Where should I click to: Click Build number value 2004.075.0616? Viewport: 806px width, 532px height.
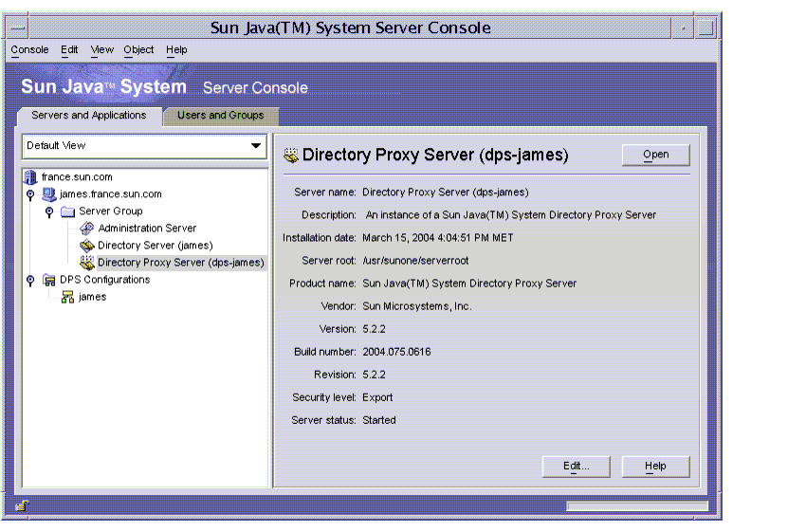coord(396,352)
